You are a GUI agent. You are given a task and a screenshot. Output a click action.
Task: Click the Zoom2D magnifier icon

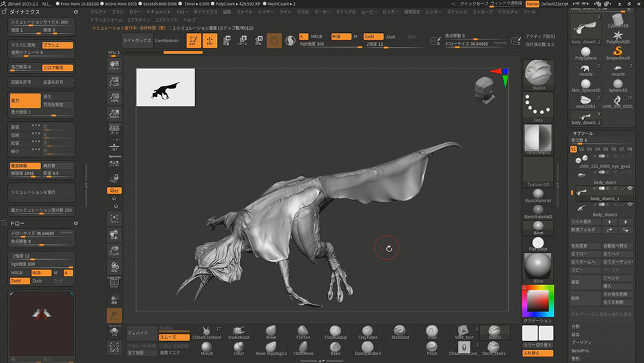click(x=114, y=81)
